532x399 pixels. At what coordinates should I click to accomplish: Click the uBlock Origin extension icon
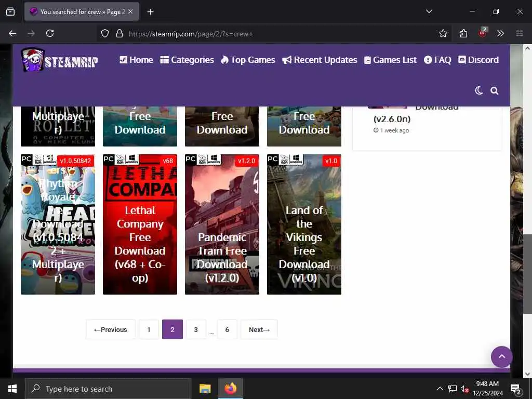(x=483, y=33)
